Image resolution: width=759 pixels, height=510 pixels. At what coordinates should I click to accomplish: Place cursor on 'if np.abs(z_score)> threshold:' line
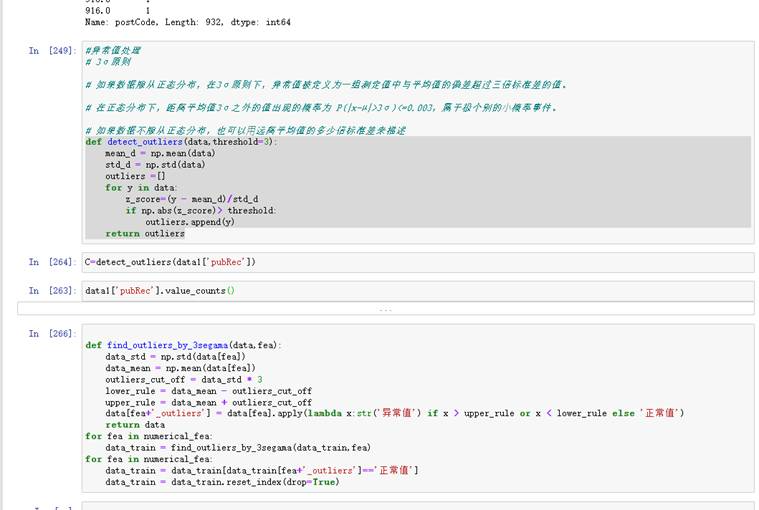201,211
